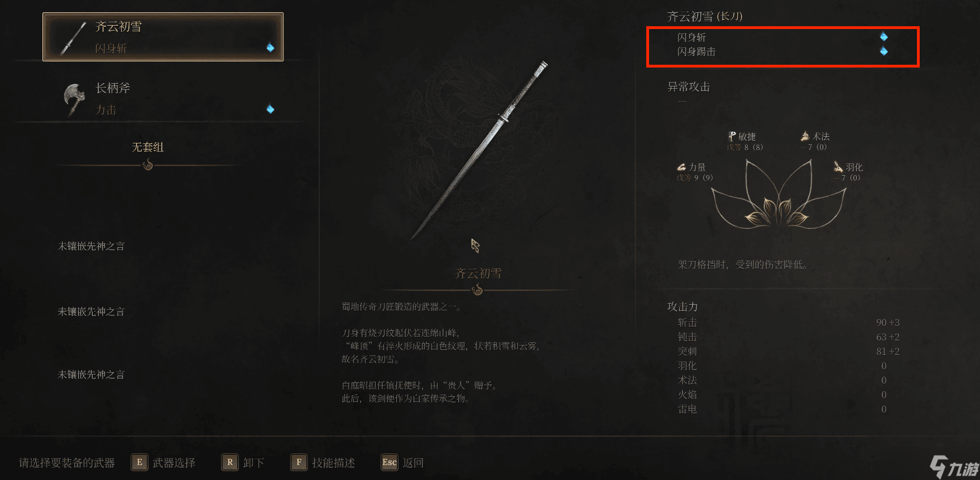Click blue diamond beside 力击
Viewport: 980px width, 480px height.
click(270, 109)
